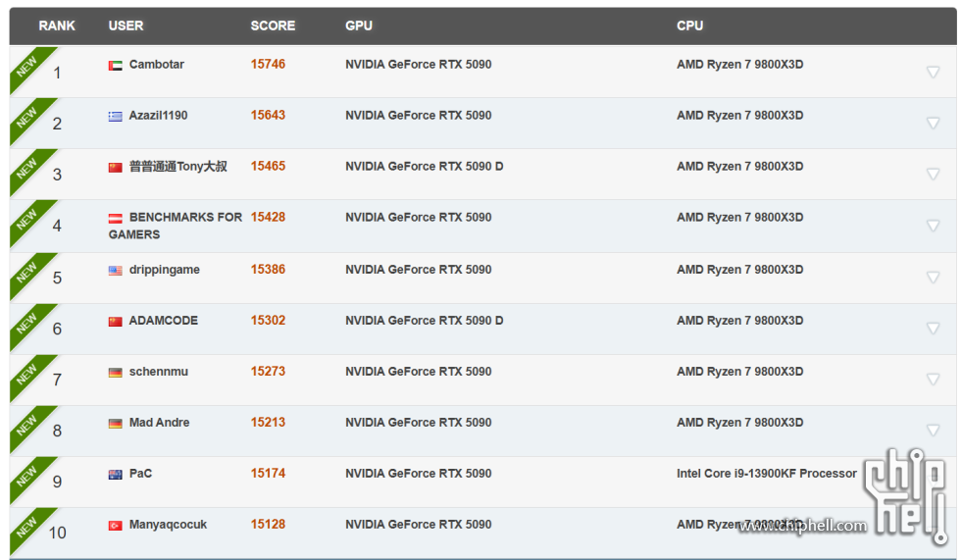This screenshot has width=961, height=560.
Task: Open Mad Andre's user profile
Action: tap(159, 422)
